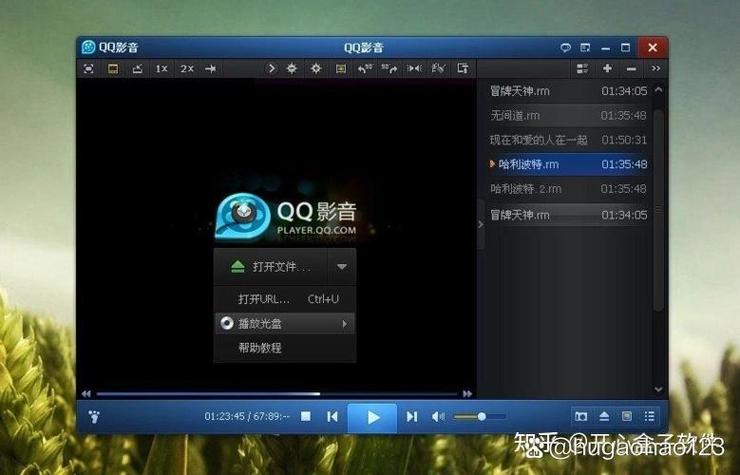Image resolution: width=740 pixels, height=475 pixels.
Task: Open the 播放光盘 submenu
Action: click(x=285, y=323)
